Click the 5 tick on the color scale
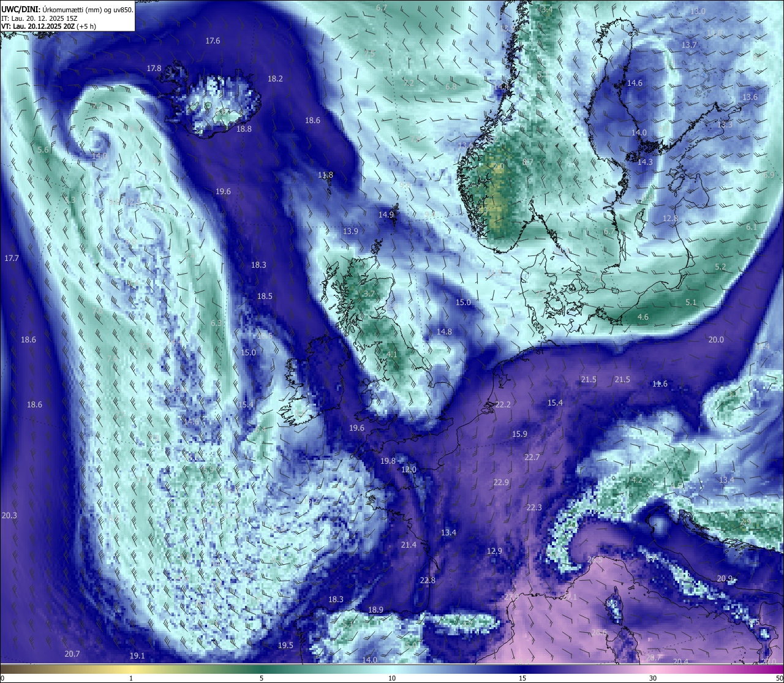Screen dimensions: 784x683 [x=262, y=678]
